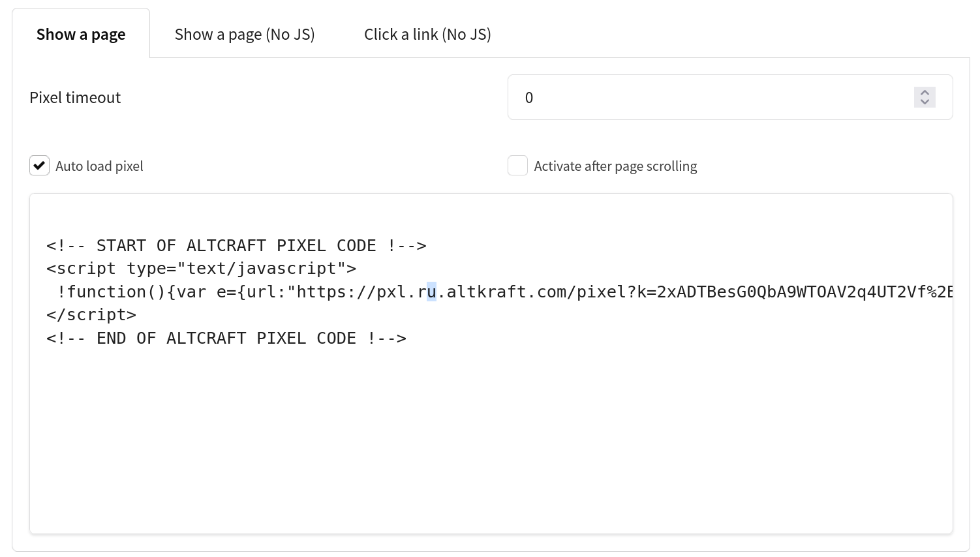Click the closing </script> tag line
Screen dimensions: 980x557
tap(91, 315)
